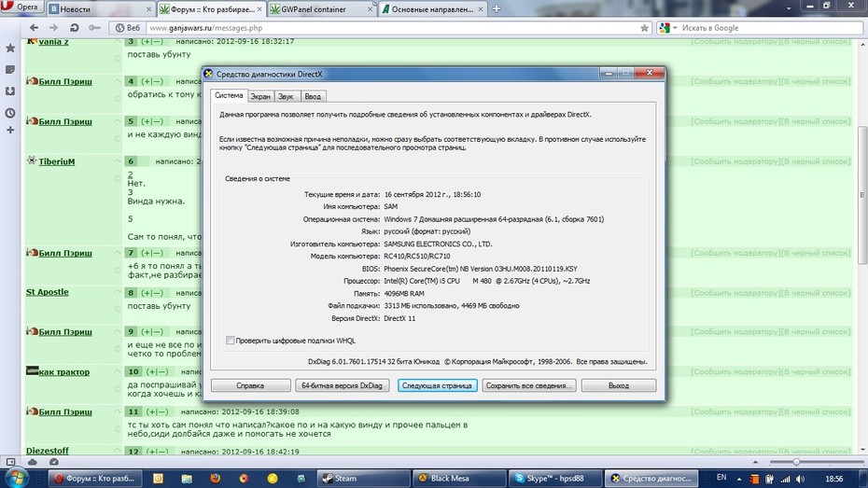Close the Новости tab
868x488 pixels.
148,9
